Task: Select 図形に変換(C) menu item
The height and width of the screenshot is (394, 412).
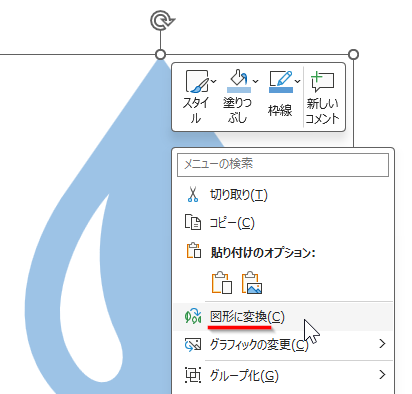Action: click(x=283, y=317)
